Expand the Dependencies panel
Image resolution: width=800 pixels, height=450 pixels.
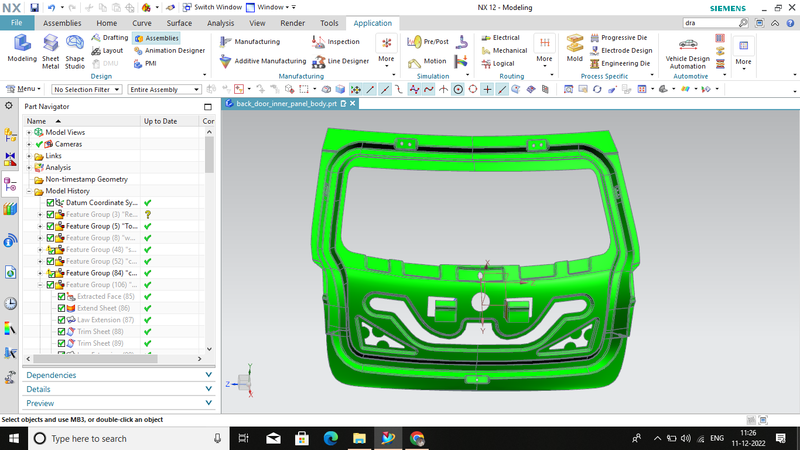119,375
